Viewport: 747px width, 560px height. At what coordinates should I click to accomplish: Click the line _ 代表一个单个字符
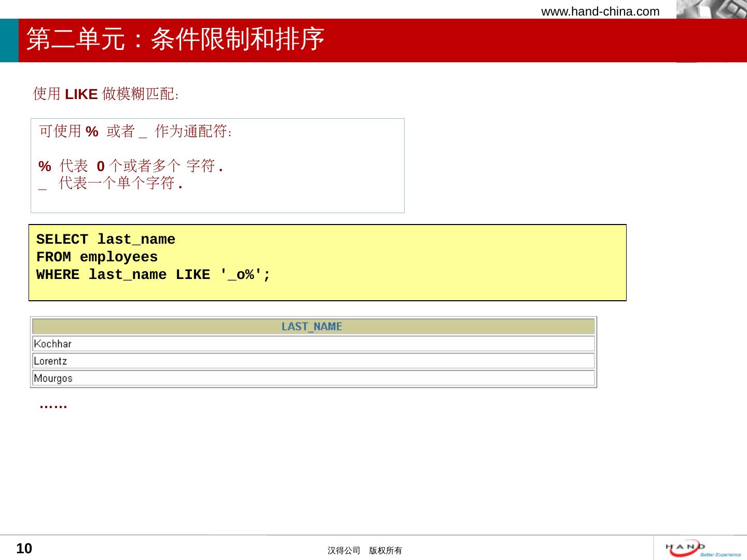111,184
